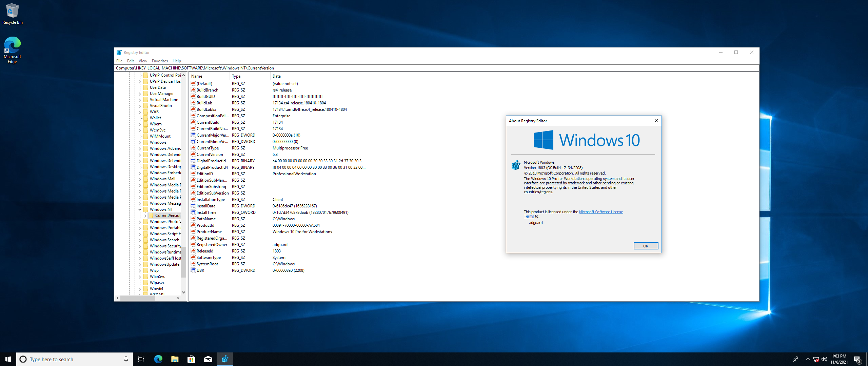The width and height of the screenshot is (868, 366).
Task: Open the Recycle Bin desktop icon
Action: click(12, 14)
